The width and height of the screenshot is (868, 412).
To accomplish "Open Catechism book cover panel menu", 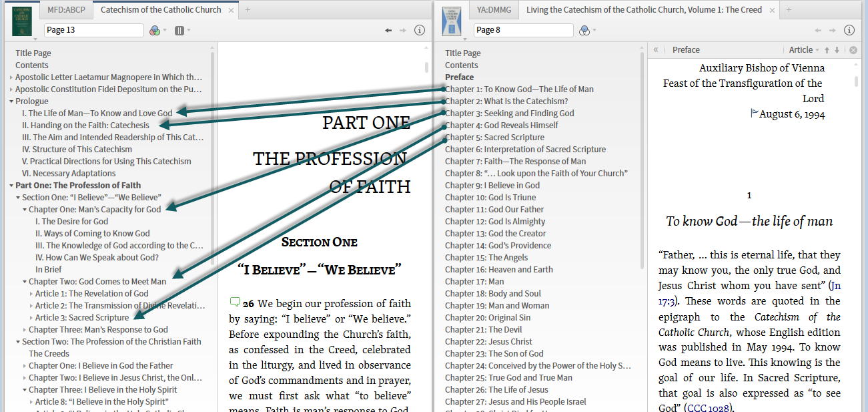I will pyautogui.click(x=22, y=20).
